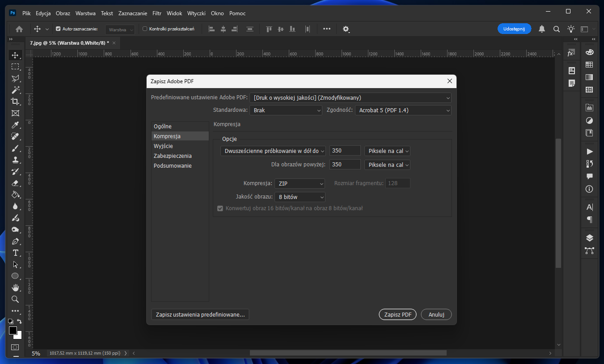The width and height of the screenshot is (604, 364).
Task: Select the Zabezpieczenia section in dialog
Action: (173, 156)
